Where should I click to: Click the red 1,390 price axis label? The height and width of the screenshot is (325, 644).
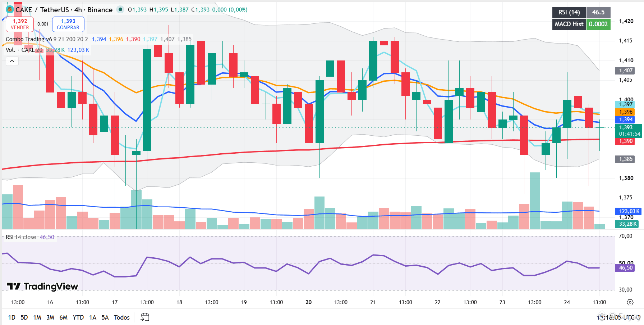[x=626, y=141]
